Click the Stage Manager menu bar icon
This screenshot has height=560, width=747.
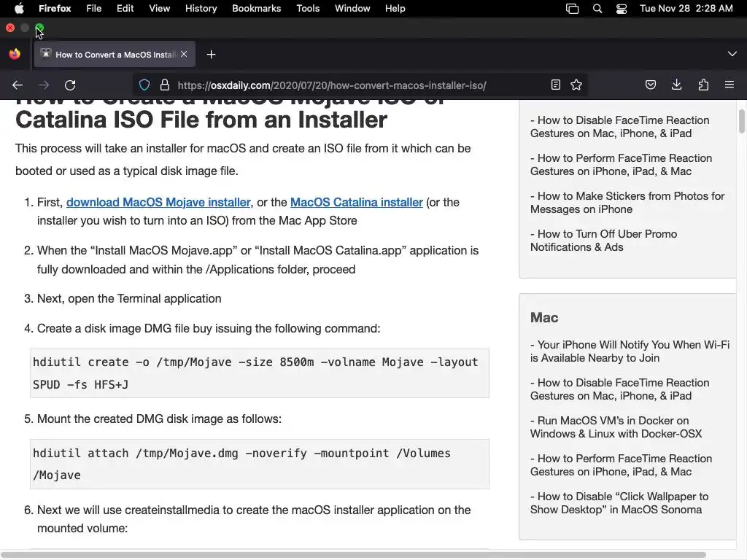click(x=572, y=9)
